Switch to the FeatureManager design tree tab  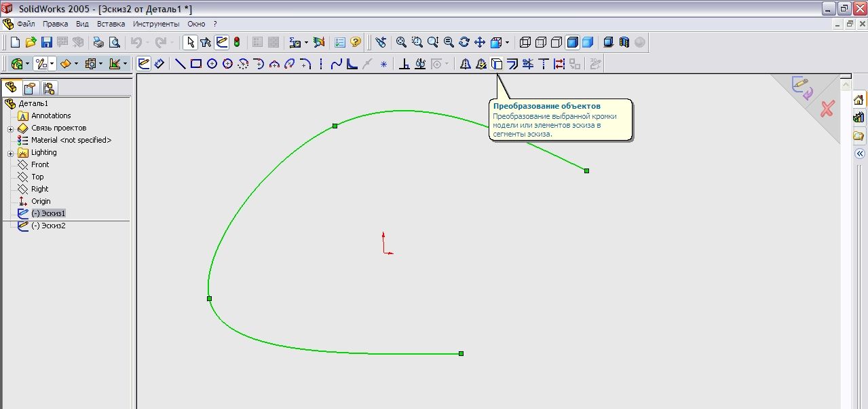11,88
